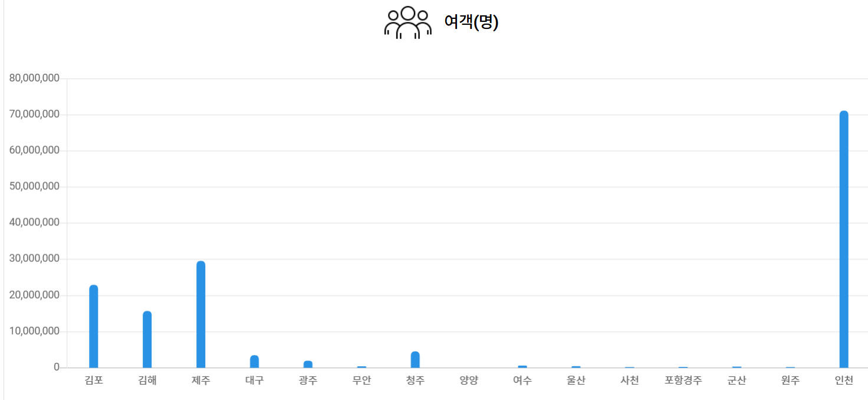Click the passengers group icon
Image resolution: width=868 pixels, height=400 pixels.
407,22
